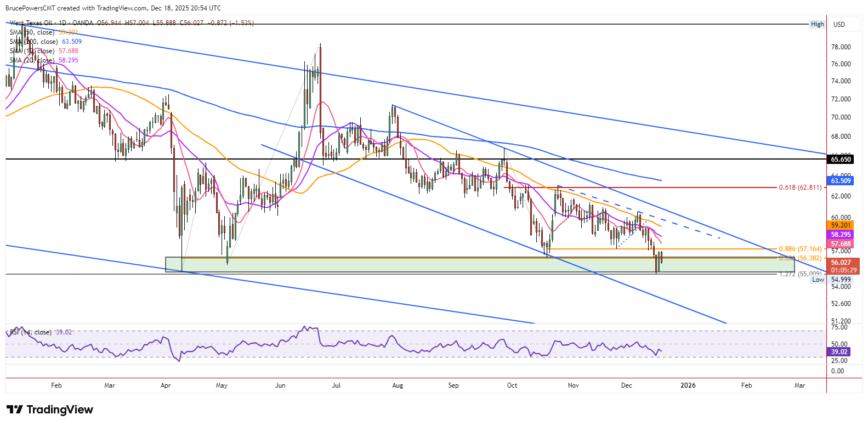The width and height of the screenshot is (868, 426).
Task: Open the USD currency selector
Action: click(839, 24)
